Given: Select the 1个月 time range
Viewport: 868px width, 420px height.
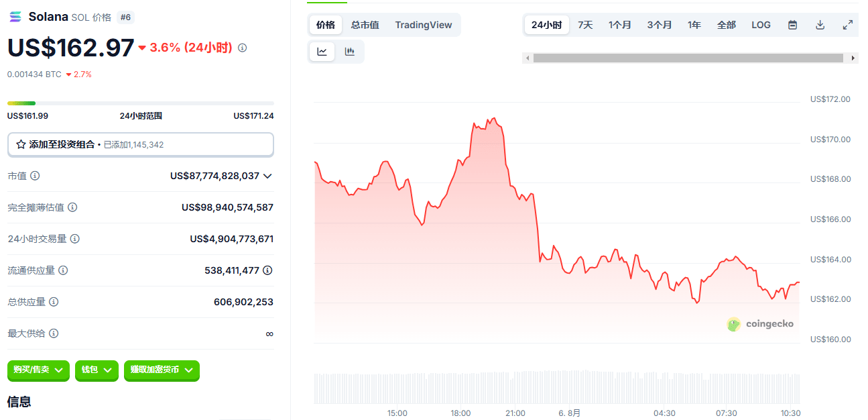Looking at the screenshot, I should (620, 25).
